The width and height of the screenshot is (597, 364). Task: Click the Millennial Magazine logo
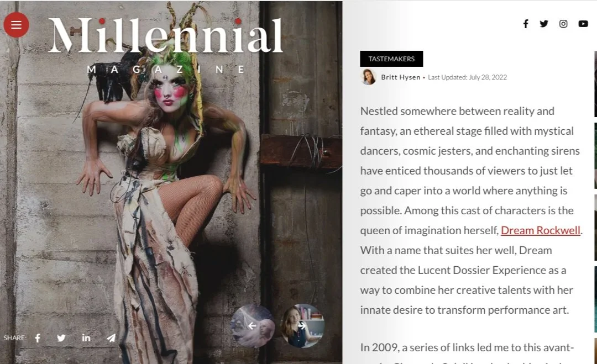pos(166,45)
